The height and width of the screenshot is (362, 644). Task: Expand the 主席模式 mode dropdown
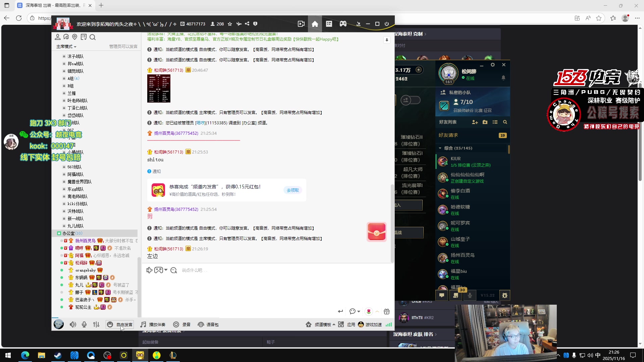coord(66,47)
